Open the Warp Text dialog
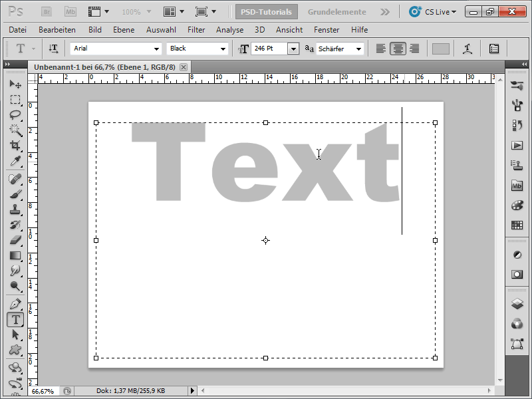532x399 pixels. pyautogui.click(x=467, y=49)
